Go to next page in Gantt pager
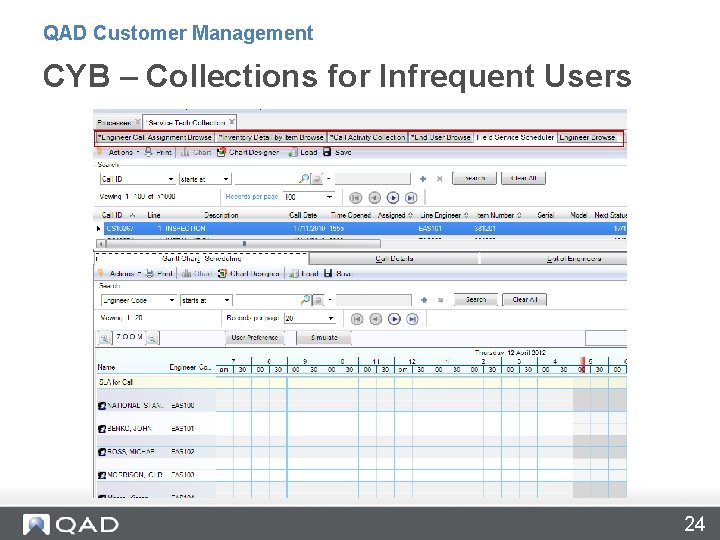720x540 pixels. coord(394,319)
